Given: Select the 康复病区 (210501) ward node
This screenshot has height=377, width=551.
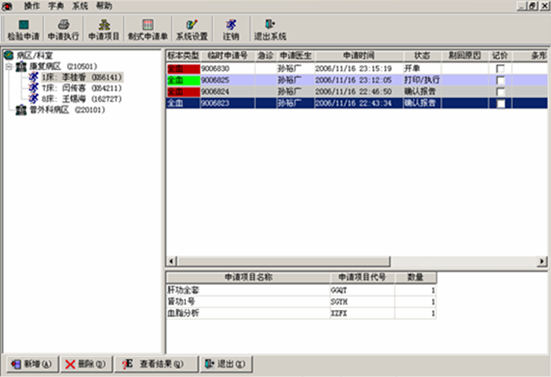Looking at the screenshot, I should tap(63, 66).
